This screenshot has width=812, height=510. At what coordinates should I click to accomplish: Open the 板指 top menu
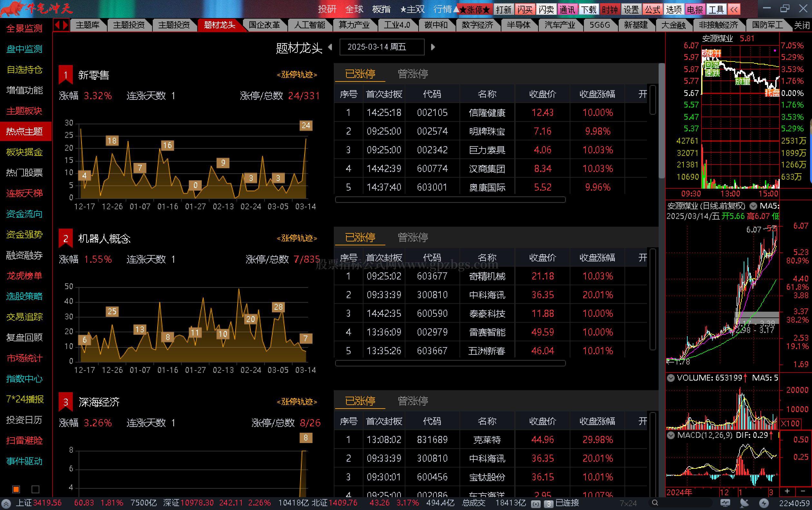[x=382, y=9]
